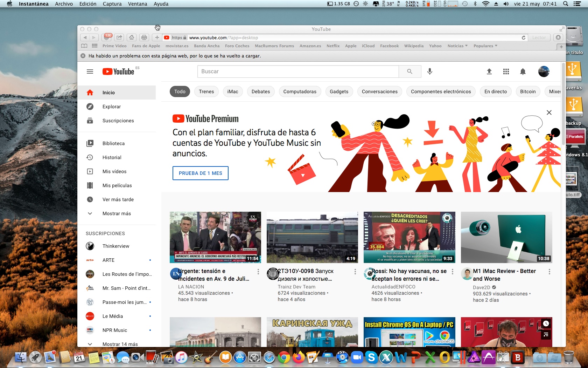Show the bookmarks book icon

pyautogui.click(x=84, y=46)
